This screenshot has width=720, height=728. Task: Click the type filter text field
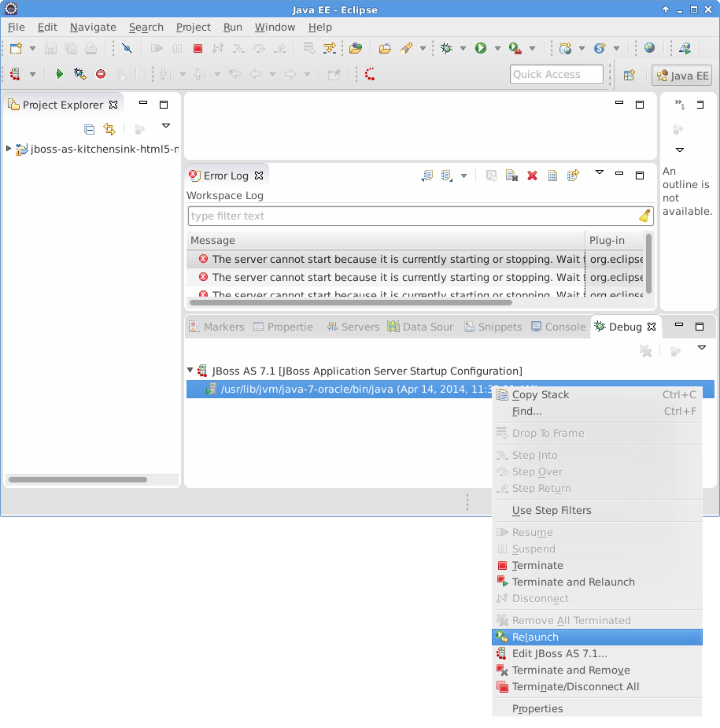coord(420,216)
